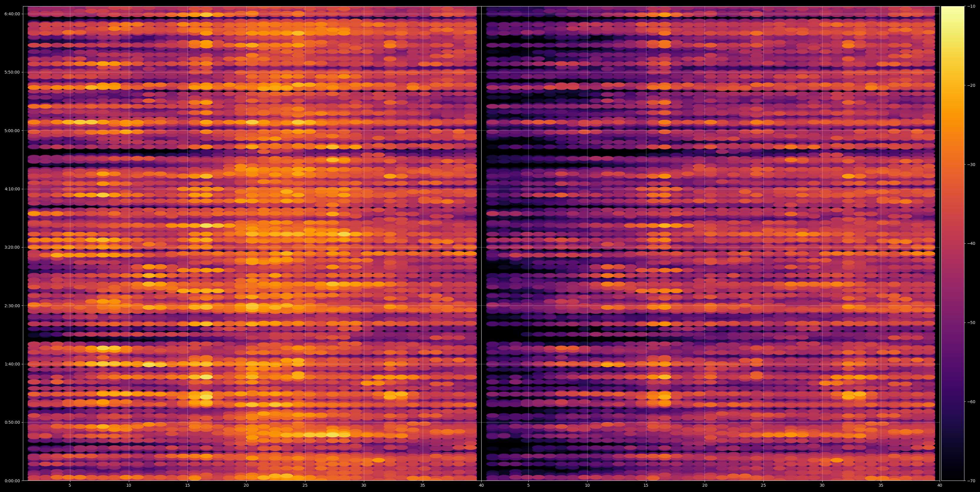
Task: Click the 5:50:00 time axis label
Action: (12, 72)
